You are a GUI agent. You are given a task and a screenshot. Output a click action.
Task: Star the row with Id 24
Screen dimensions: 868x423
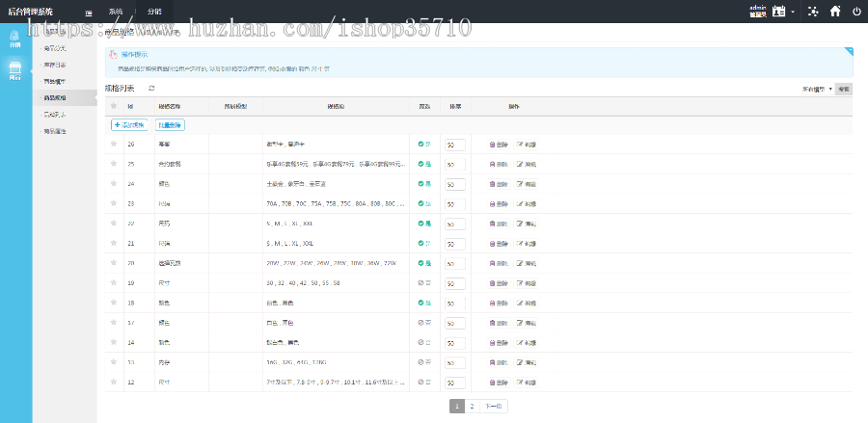click(114, 184)
